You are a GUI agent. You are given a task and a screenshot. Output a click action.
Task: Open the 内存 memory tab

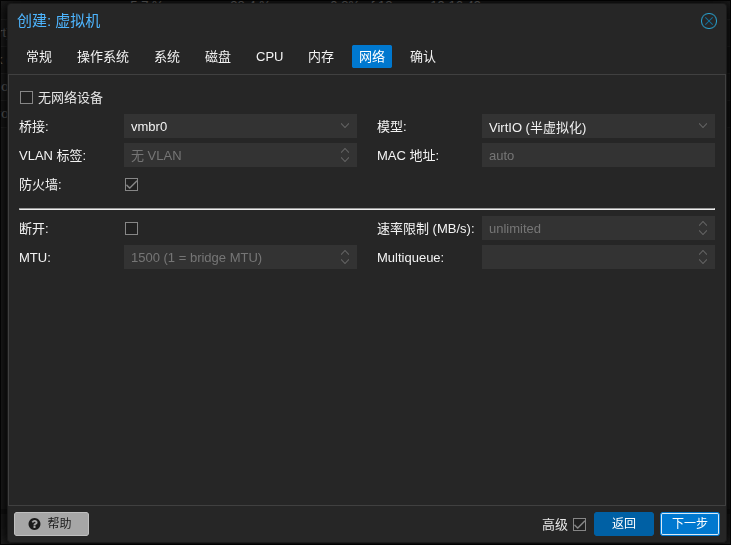(321, 57)
